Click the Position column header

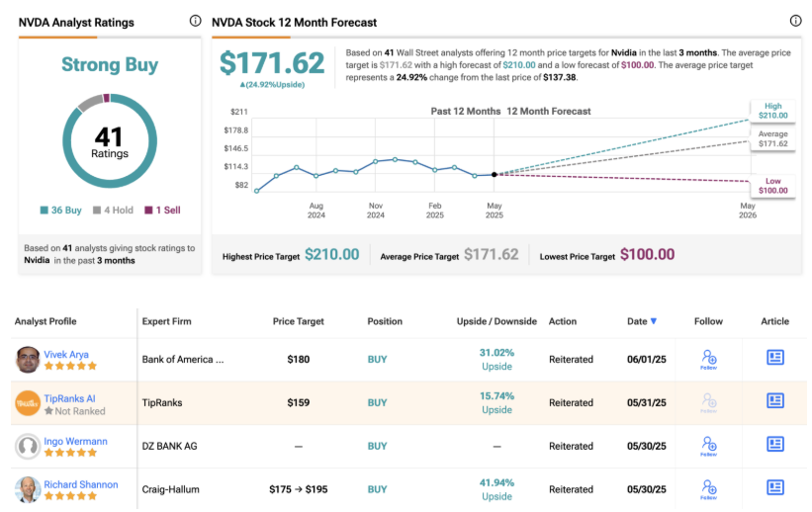pos(385,321)
